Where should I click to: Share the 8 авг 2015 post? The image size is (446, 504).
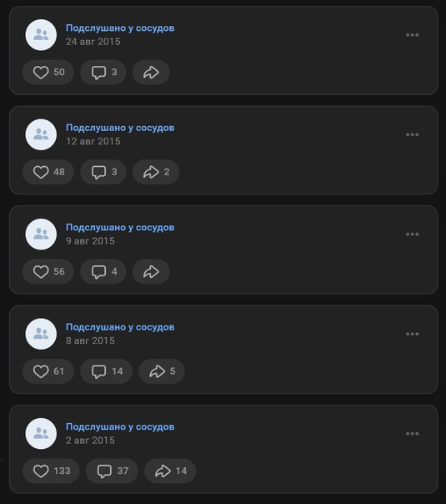162,371
